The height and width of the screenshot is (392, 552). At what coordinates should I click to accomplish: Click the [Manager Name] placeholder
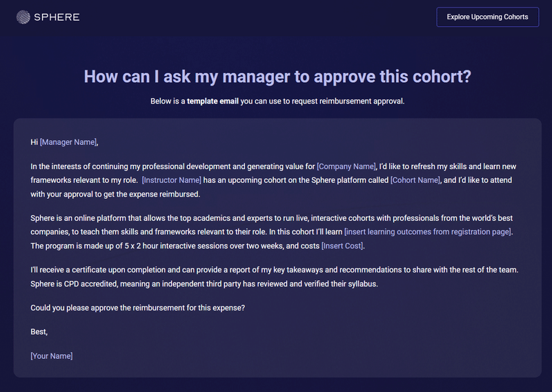pos(68,142)
